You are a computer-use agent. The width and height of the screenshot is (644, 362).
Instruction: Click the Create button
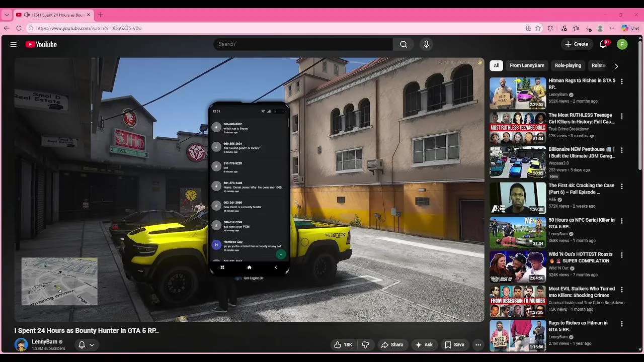coord(576,44)
